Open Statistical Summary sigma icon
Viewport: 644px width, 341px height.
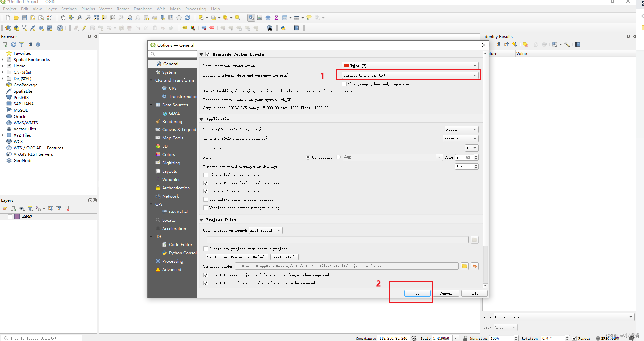276,18
